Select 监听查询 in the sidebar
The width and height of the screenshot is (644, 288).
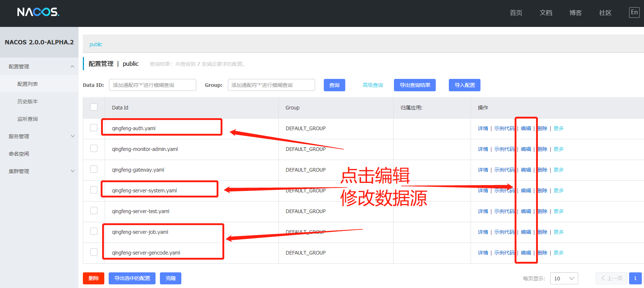tap(39, 119)
